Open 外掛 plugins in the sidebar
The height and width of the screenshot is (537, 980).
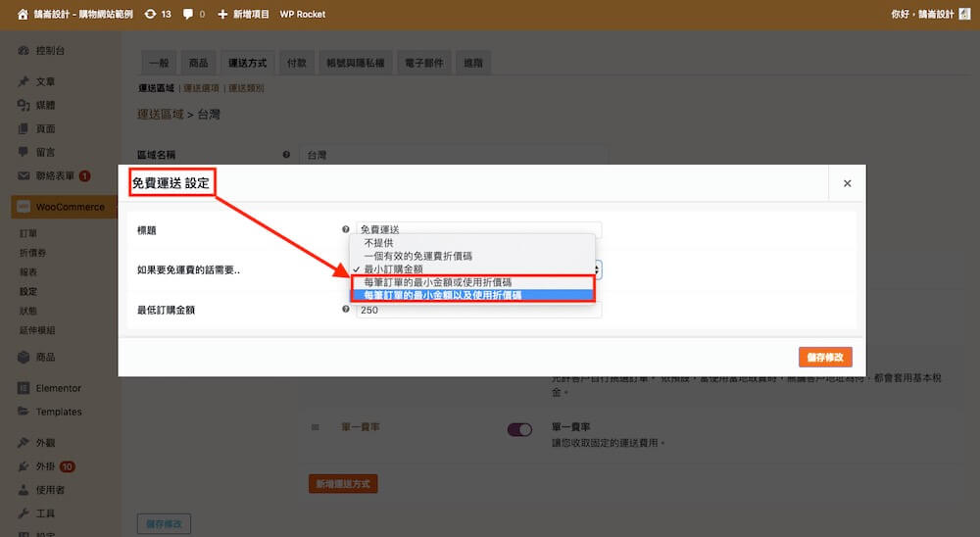pos(45,466)
